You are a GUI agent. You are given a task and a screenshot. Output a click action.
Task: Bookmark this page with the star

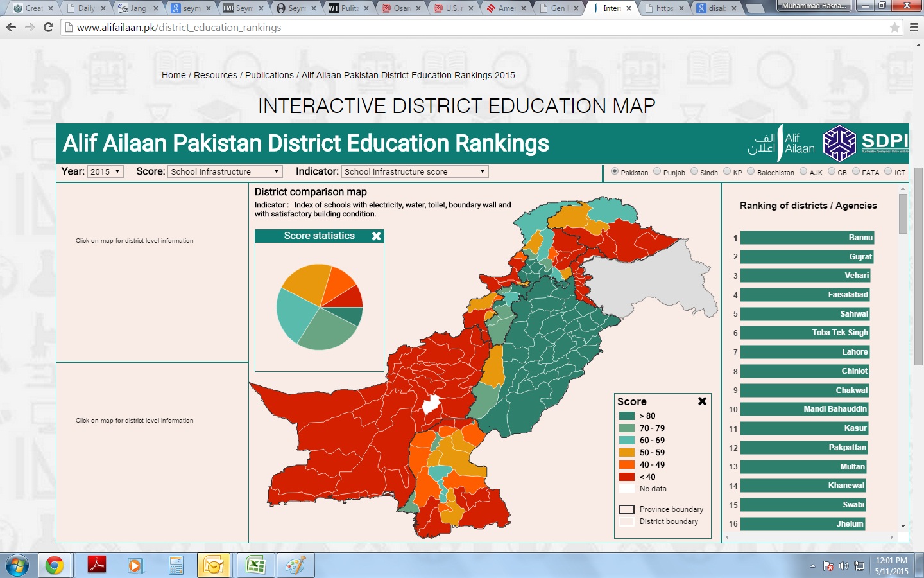tap(894, 28)
